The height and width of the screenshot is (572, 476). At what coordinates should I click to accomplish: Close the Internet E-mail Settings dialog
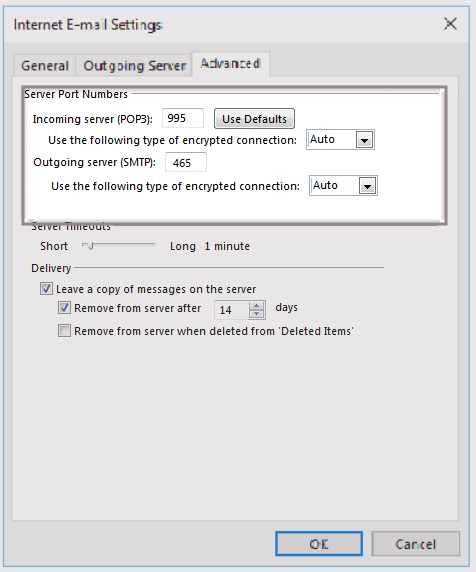(450, 24)
